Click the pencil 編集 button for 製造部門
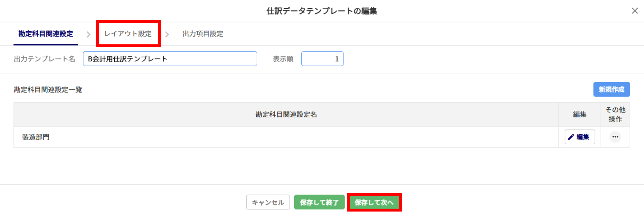This screenshot has height=217, width=644. [580, 137]
